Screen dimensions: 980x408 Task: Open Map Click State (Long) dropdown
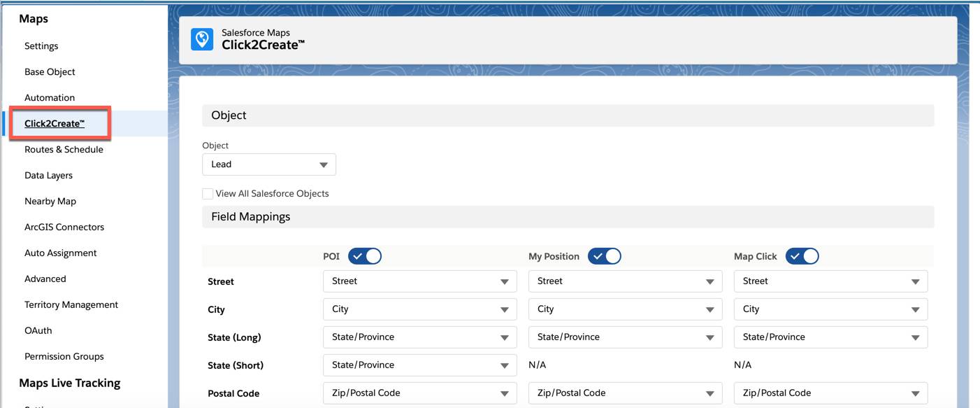tap(831, 337)
